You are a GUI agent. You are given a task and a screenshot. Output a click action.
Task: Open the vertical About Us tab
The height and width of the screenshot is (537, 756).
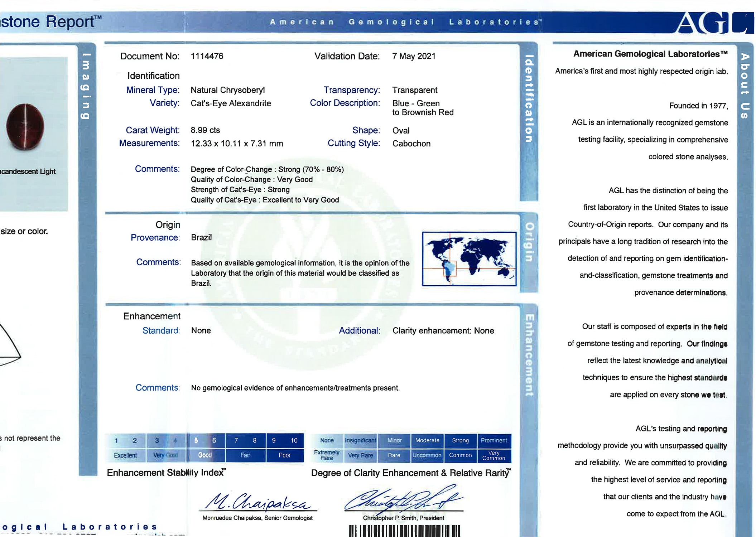tap(745, 86)
